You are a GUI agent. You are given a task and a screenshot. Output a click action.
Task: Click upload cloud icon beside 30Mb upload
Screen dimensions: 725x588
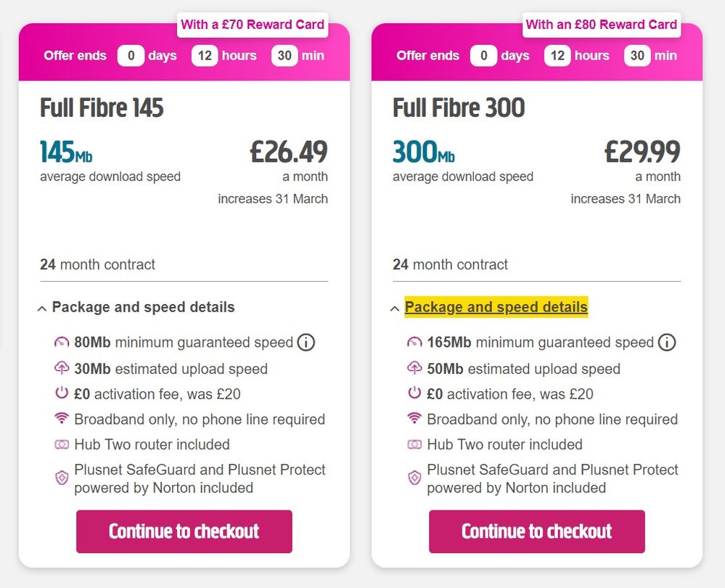62,369
